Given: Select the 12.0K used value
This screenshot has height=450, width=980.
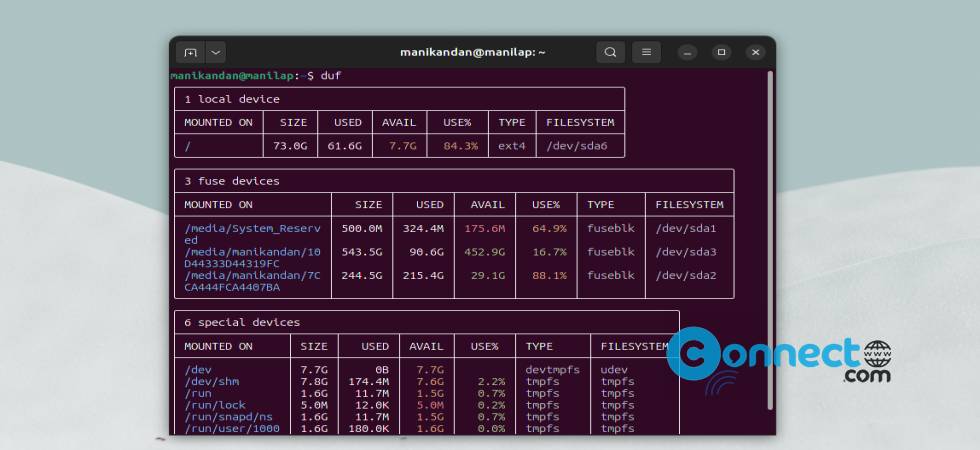Looking at the screenshot, I should pos(372,405).
